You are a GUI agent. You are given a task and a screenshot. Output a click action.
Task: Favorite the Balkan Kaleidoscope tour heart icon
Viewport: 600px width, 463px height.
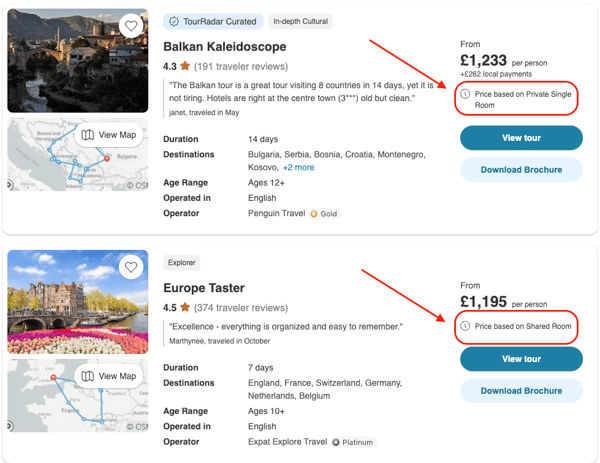click(x=131, y=26)
